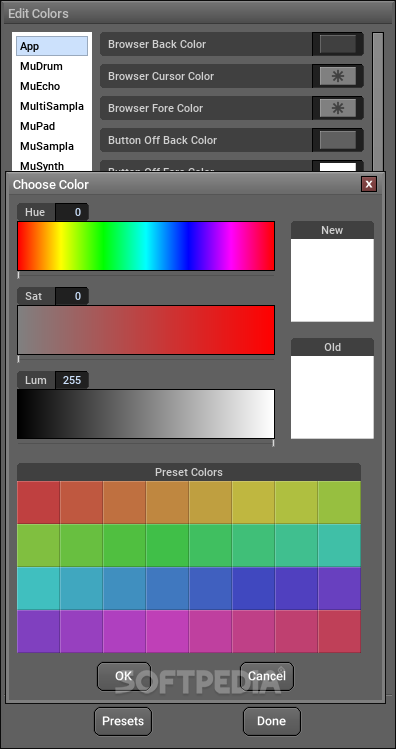396x749 pixels.
Task: Choose the sixth preset in bottom row
Action: coord(254,631)
